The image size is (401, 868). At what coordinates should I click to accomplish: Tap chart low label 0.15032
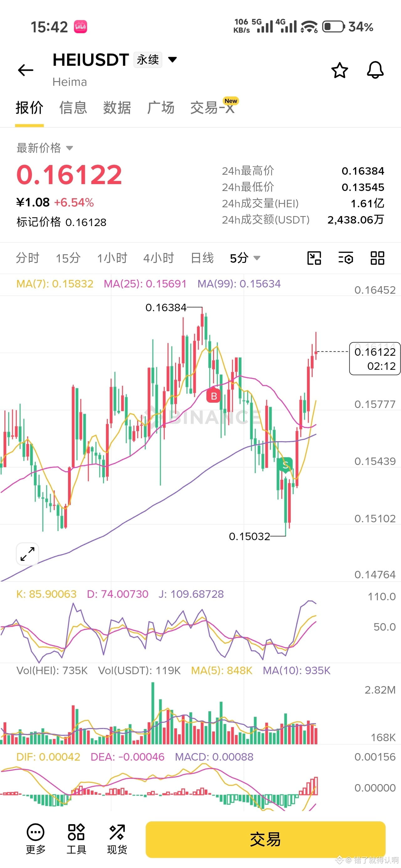pyautogui.click(x=250, y=536)
